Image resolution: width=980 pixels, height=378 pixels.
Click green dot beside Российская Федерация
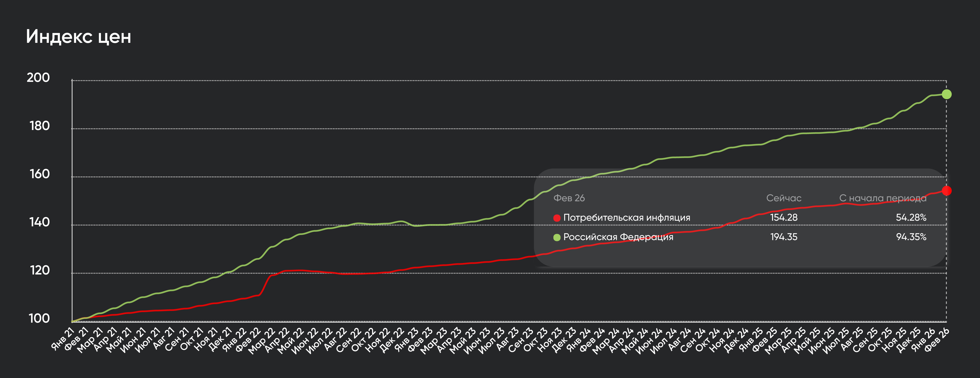tap(557, 237)
